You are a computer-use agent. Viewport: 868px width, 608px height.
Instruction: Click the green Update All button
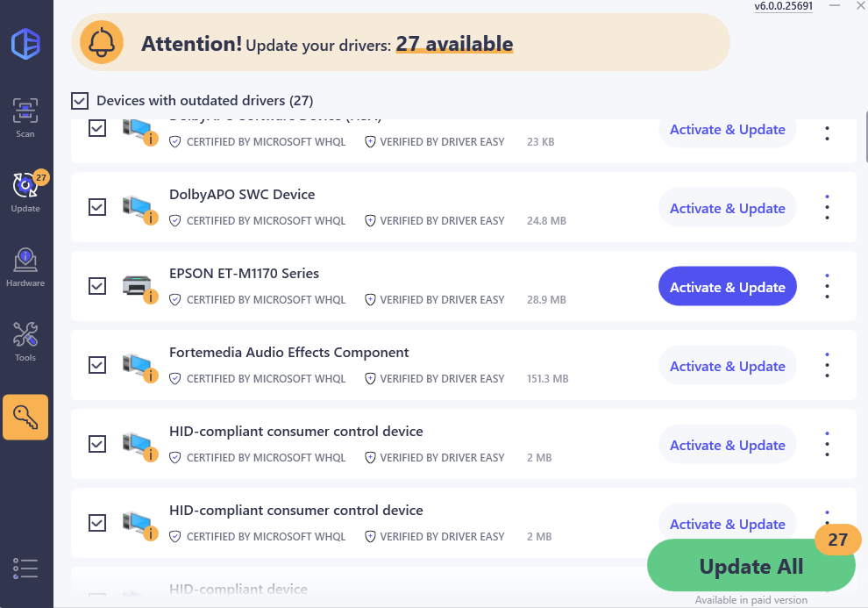click(751, 567)
